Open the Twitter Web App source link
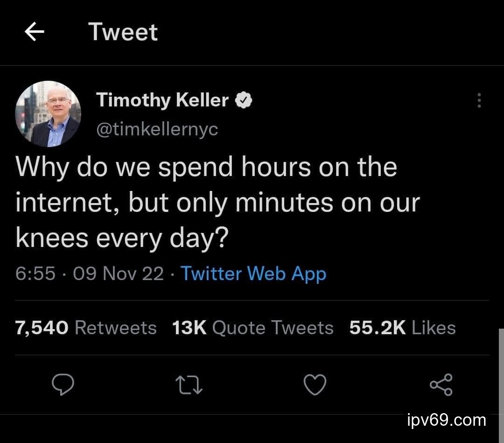The height and width of the screenshot is (443, 504). click(x=253, y=274)
